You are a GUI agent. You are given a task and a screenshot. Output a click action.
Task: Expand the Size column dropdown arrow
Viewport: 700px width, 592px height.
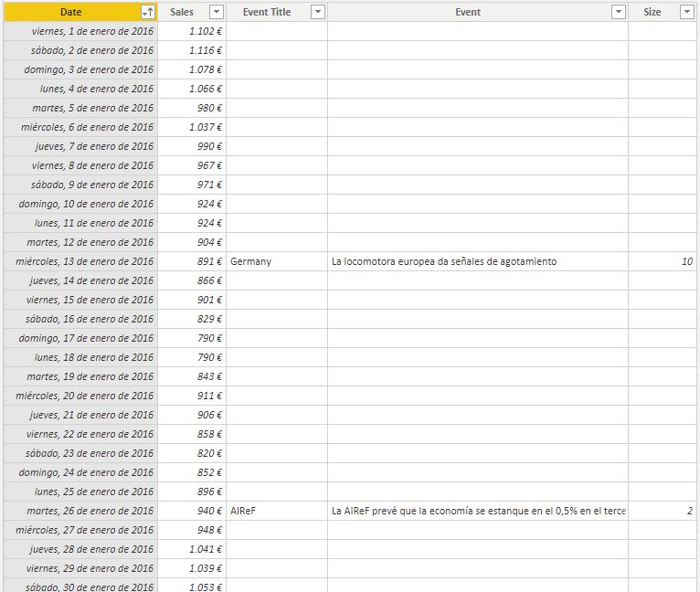(687, 12)
